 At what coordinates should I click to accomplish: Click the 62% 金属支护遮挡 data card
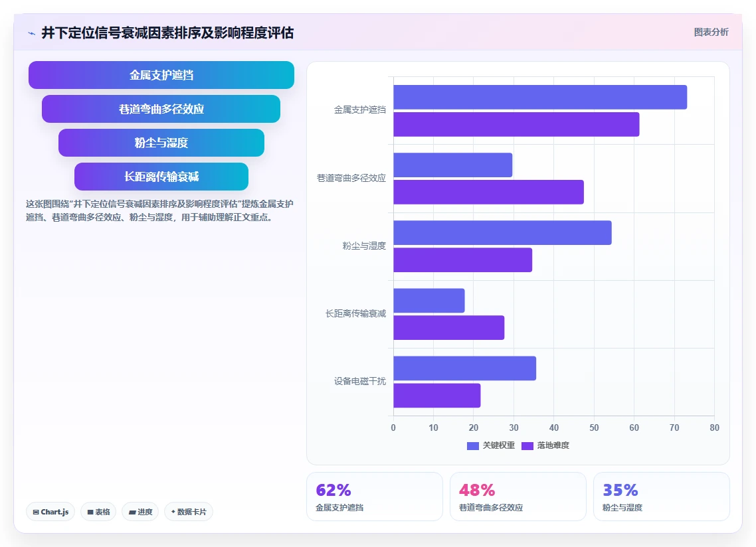(x=375, y=497)
